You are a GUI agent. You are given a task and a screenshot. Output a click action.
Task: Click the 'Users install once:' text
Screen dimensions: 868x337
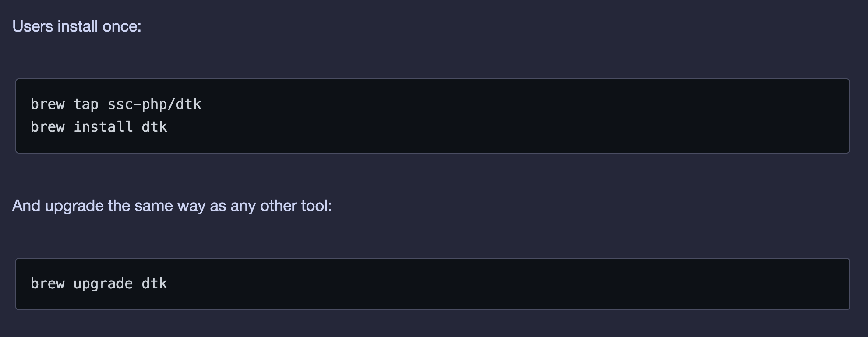coord(77,26)
